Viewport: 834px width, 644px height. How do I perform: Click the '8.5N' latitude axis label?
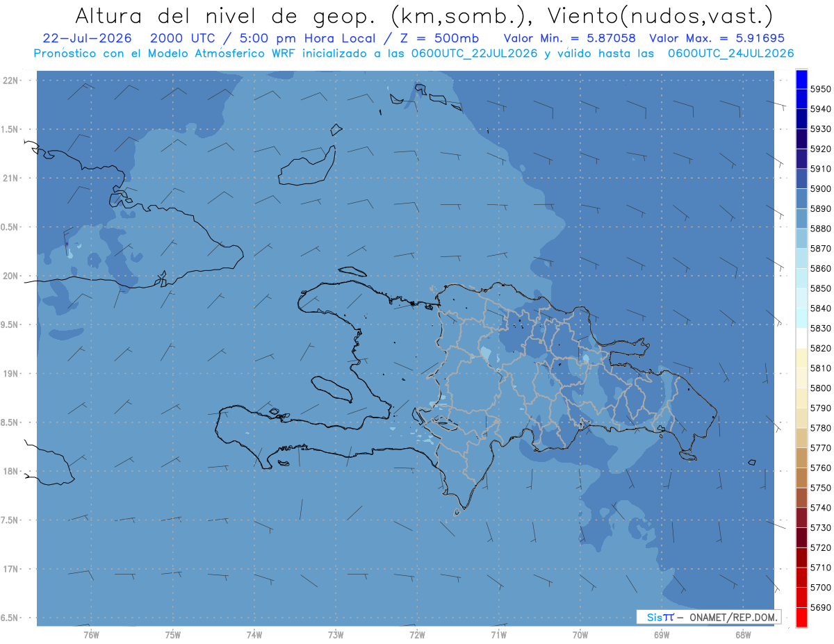[x=10, y=422]
